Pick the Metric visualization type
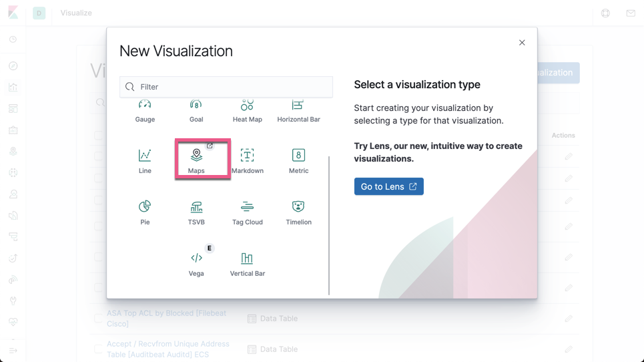The width and height of the screenshot is (644, 362). pyautogui.click(x=298, y=161)
